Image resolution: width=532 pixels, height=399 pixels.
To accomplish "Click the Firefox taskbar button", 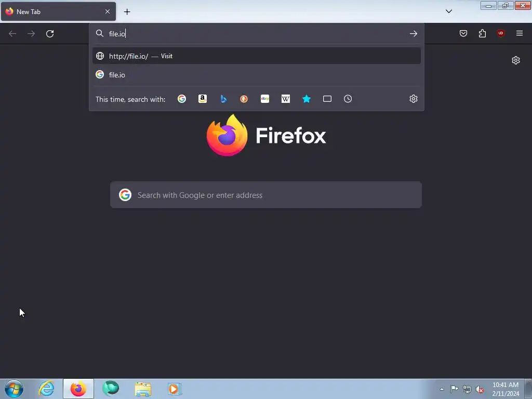I will click(78, 389).
